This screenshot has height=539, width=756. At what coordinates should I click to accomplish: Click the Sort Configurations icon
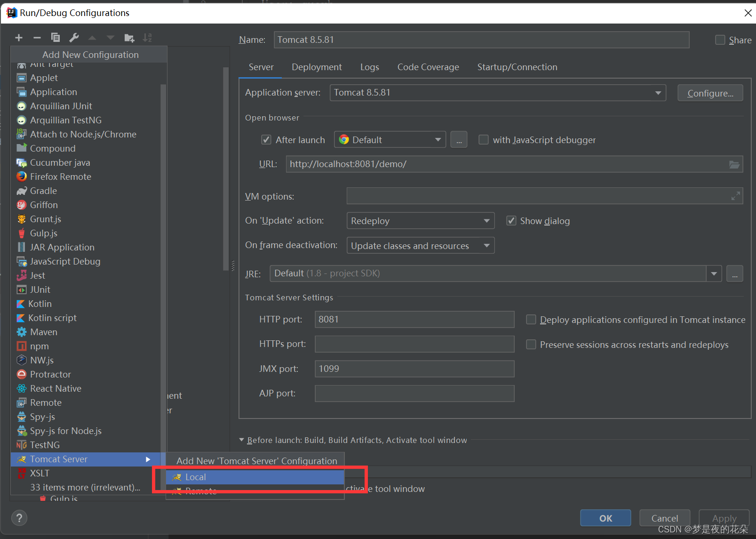[x=147, y=38]
